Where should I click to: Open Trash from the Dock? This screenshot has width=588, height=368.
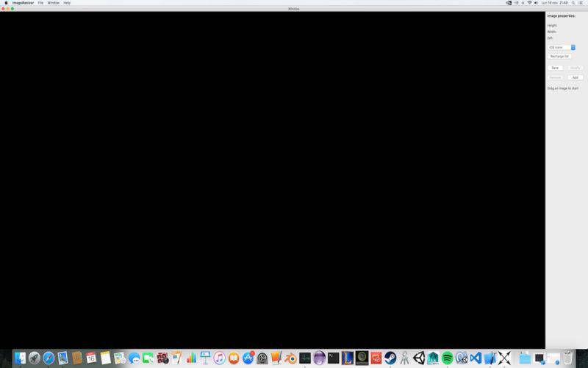(x=567, y=358)
